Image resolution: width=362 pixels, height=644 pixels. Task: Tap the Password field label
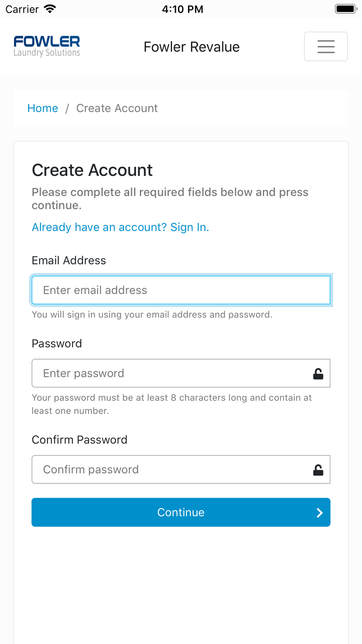point(57,343)
